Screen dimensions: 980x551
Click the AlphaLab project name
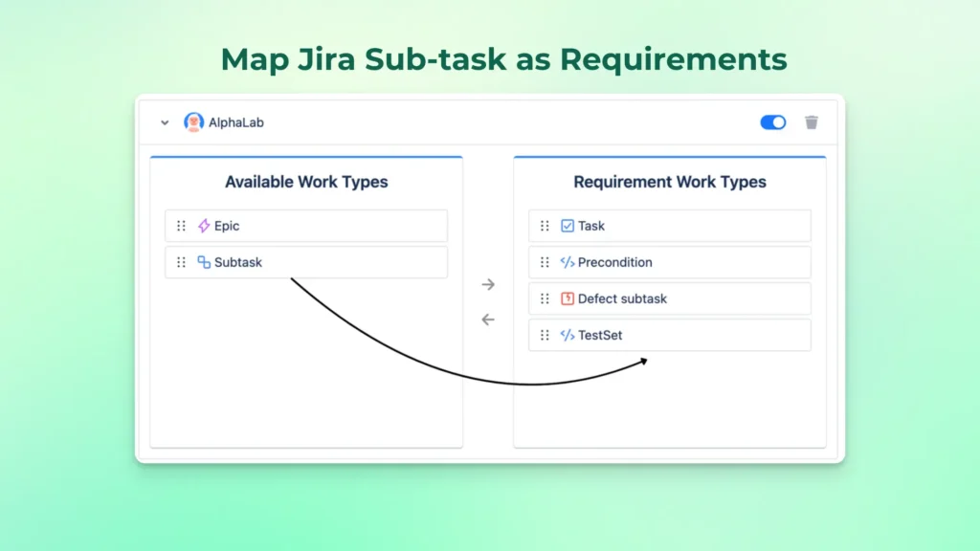[x=236, y=122]
